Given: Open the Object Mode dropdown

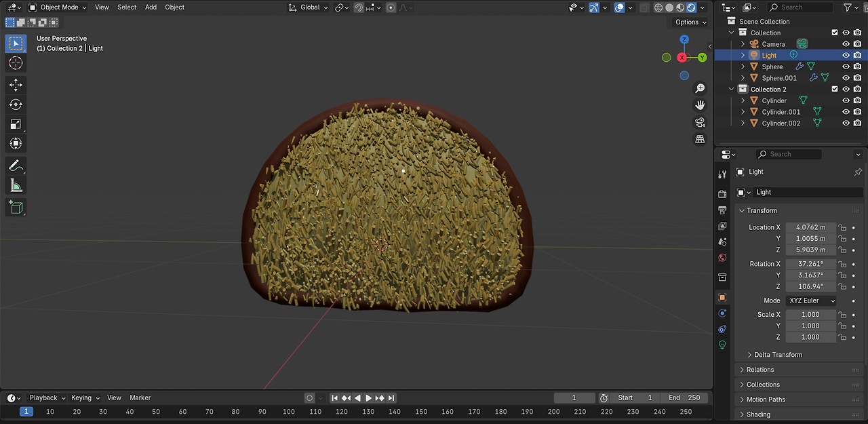Looking at the screenshot, I should click(58, 7).
